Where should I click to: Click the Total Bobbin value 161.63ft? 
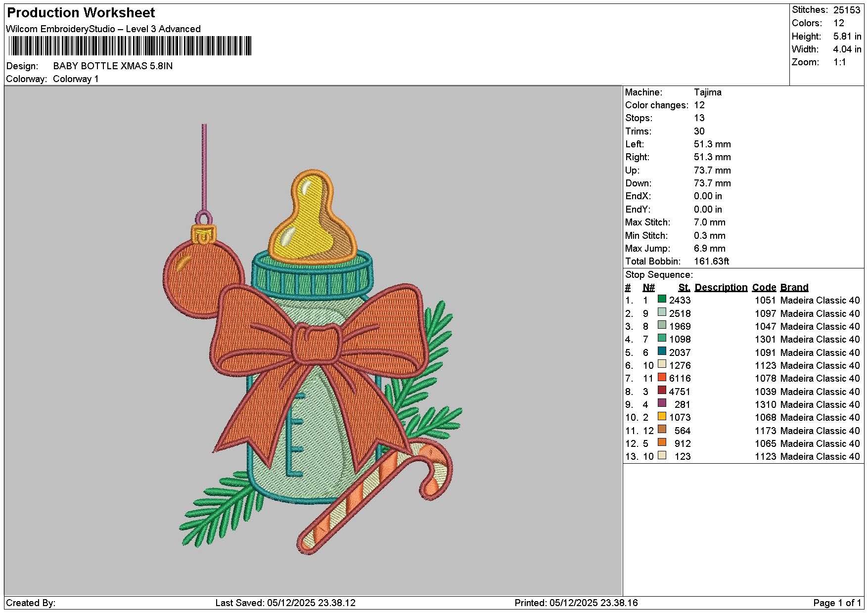(x=711, y=261)
